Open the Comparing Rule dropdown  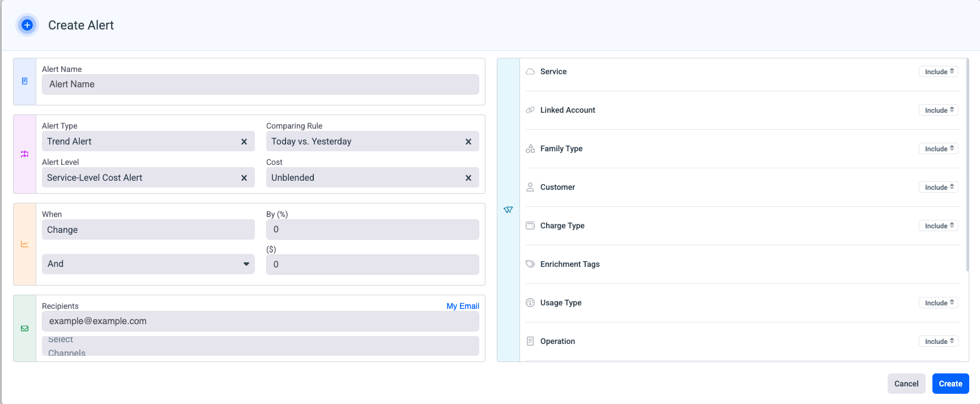[x=373, y=142]
